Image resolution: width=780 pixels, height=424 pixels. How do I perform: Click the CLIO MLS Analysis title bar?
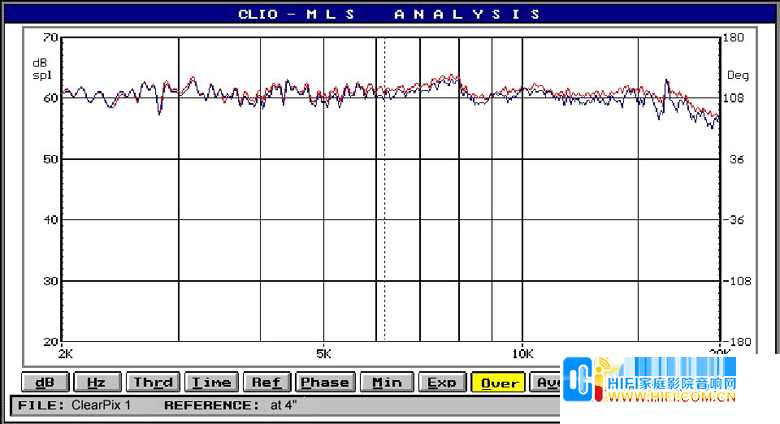pos(390,14)
